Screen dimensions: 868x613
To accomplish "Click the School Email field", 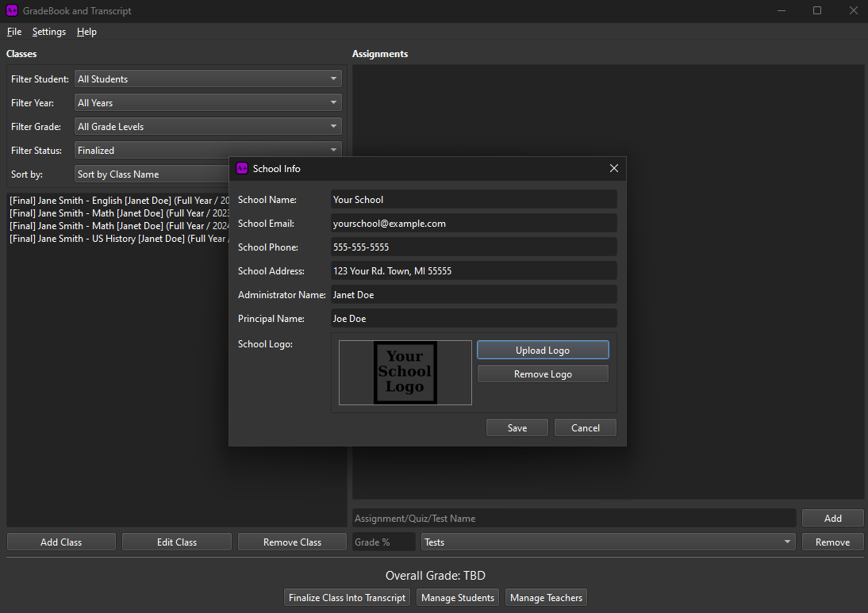I will [474, 224].
